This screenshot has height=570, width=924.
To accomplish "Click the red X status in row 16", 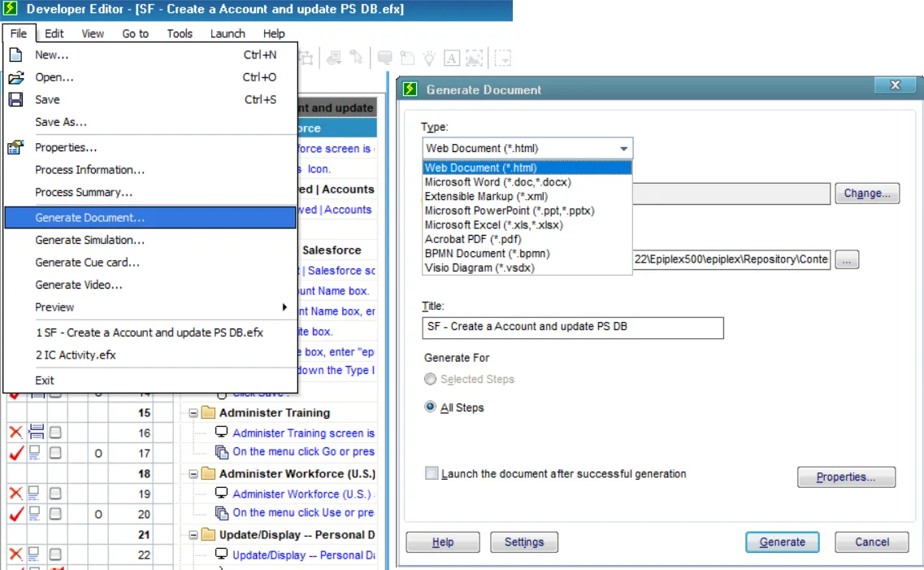I will pos(16,432).
